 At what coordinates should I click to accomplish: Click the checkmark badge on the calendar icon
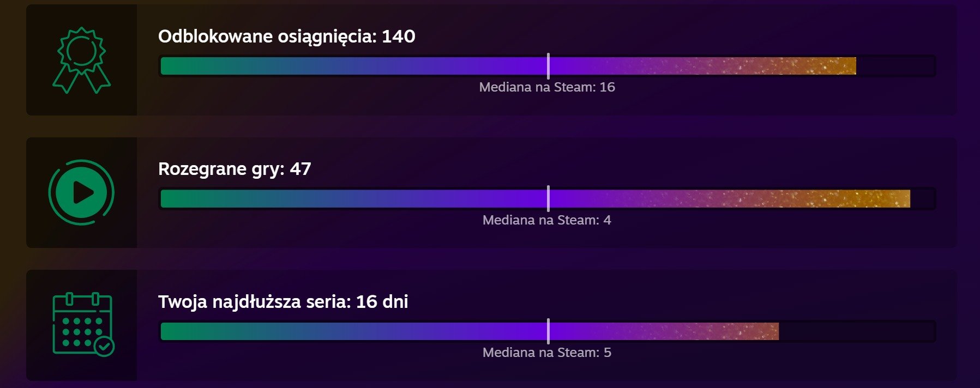[x=104, y=345]
